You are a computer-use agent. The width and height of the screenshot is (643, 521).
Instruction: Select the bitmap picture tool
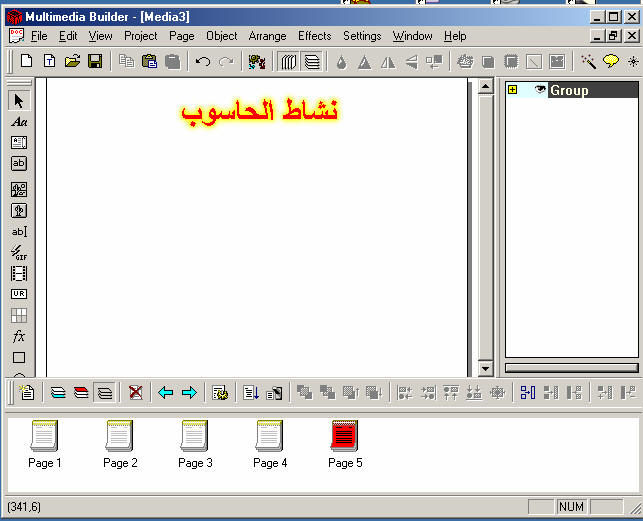(19, 190)
